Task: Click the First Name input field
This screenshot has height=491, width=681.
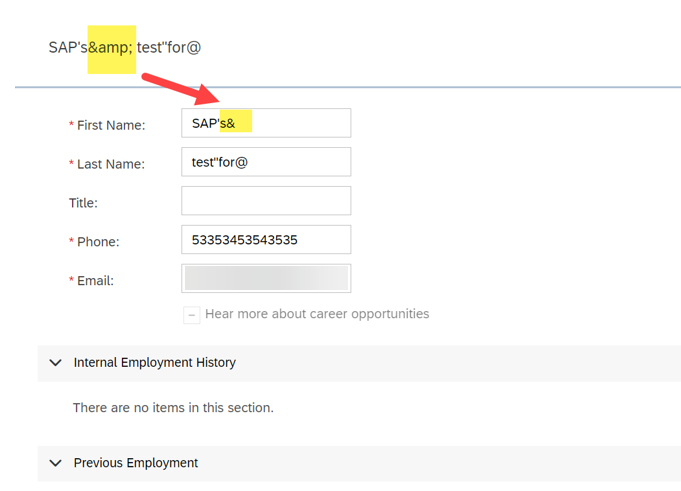Action: [266, 123]
